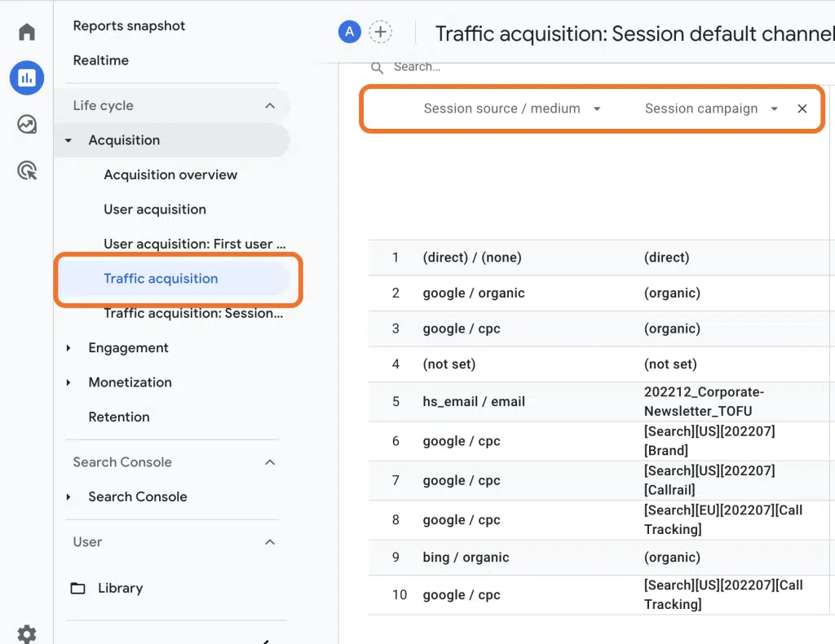835x644 pixels.
Task: Select the '(direct) / (none)' row cell
Action: point(472,258)
